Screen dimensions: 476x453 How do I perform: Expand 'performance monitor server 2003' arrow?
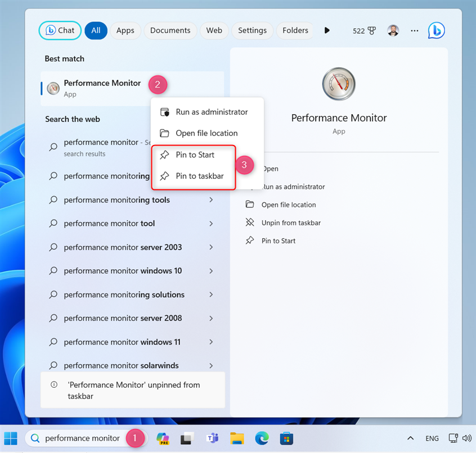(x=211, y=247)
